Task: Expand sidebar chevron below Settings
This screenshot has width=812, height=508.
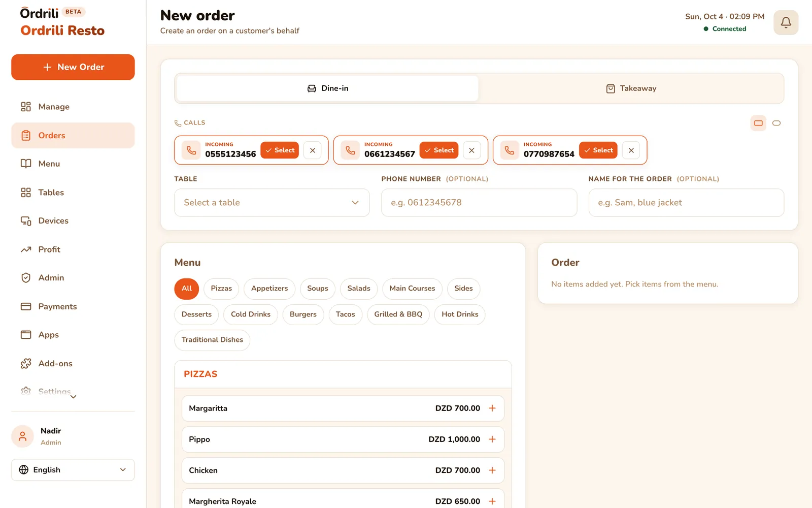Action: (73, 397)
